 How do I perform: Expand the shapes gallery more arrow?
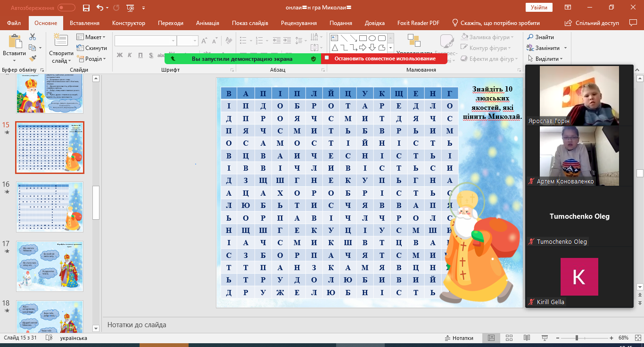[390, 48]
